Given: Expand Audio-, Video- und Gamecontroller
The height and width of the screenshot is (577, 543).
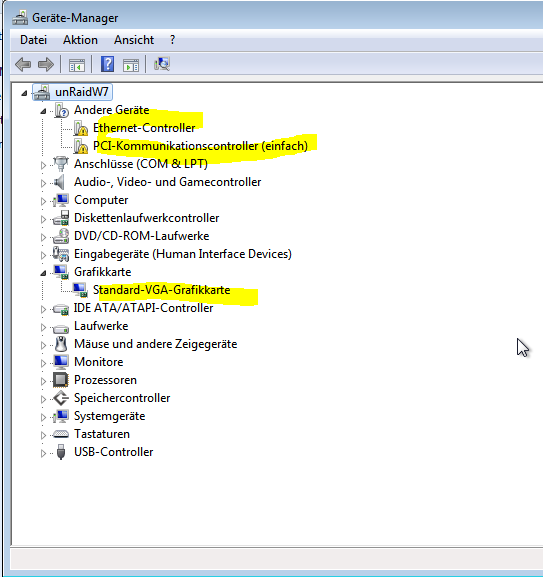Looking at the screenshot, I should pos(43,183).
